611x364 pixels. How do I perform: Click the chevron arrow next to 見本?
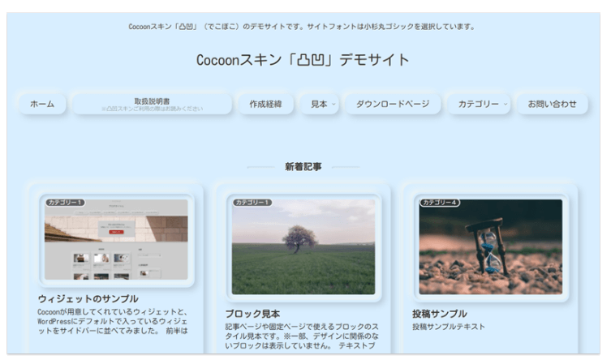333,105
